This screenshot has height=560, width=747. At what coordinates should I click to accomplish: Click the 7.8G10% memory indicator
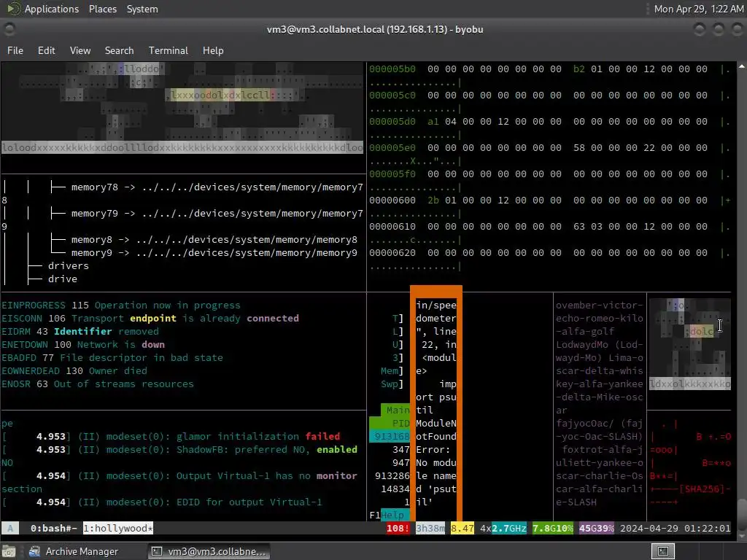(x=553, y=528)
